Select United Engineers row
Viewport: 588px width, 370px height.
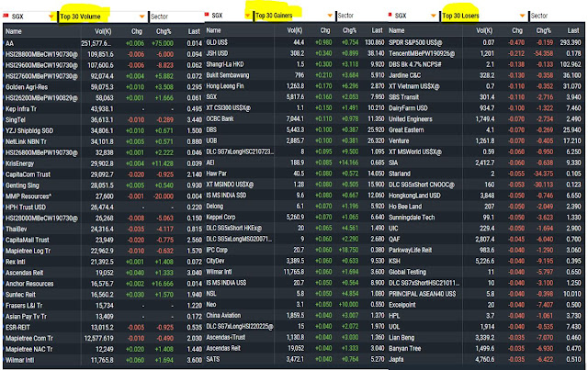pyautogui.click(x=486, y=118)
